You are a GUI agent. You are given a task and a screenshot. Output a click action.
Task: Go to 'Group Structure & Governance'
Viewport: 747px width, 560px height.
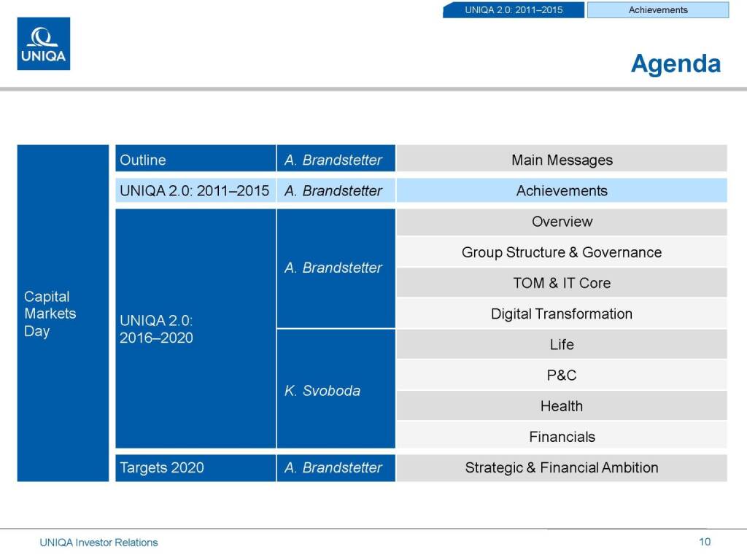pyautogui.click(x=562, y=252)
